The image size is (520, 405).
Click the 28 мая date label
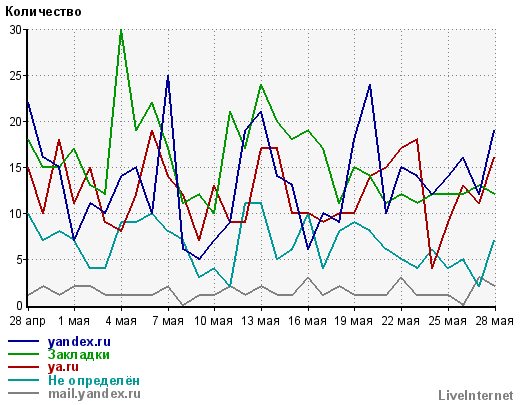(495, 321)
